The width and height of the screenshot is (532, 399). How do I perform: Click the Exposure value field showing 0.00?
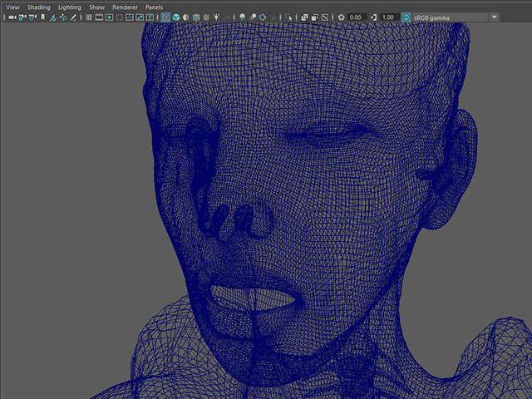pyautogui.click(x=357, y=17)
